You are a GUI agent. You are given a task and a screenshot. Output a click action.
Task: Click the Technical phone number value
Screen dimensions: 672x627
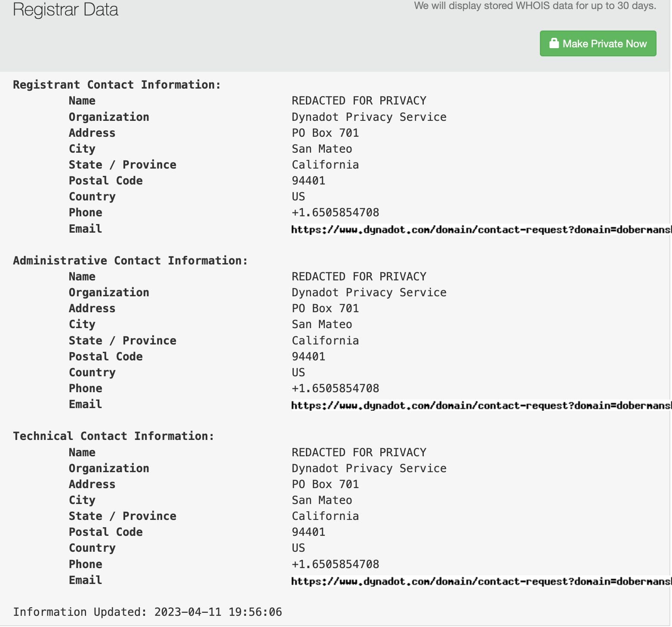(x=335, y=564)
